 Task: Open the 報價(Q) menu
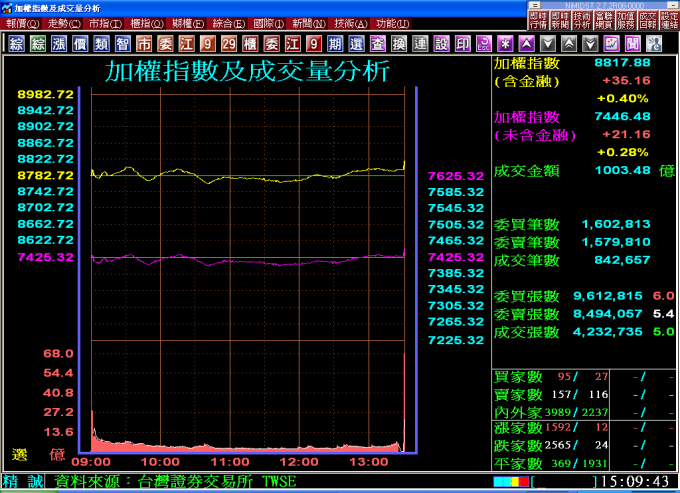click(x=22, y=23)
